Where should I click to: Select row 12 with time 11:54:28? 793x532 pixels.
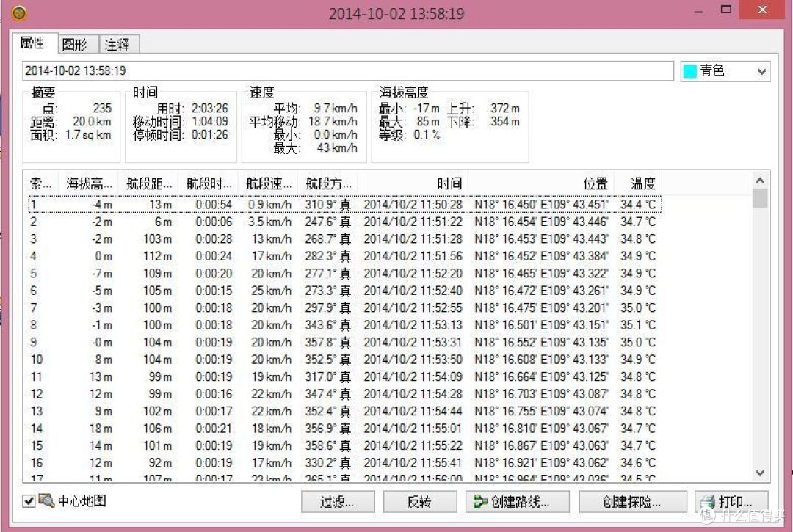[345, 393]
